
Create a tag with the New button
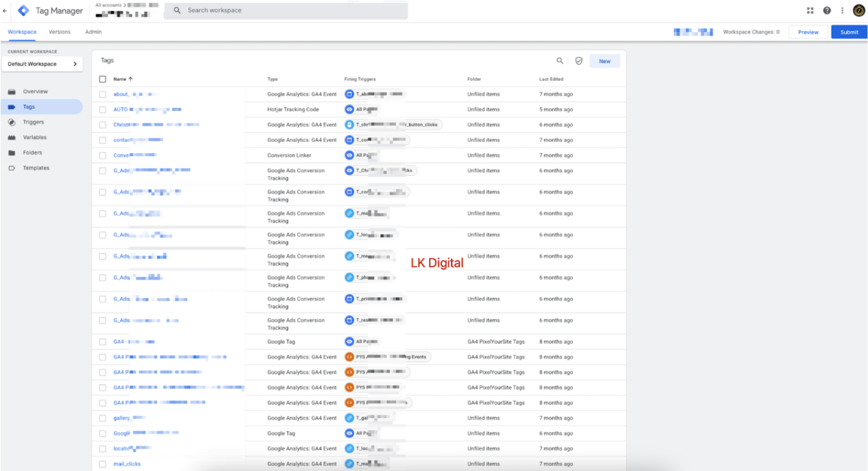point(604,61)
